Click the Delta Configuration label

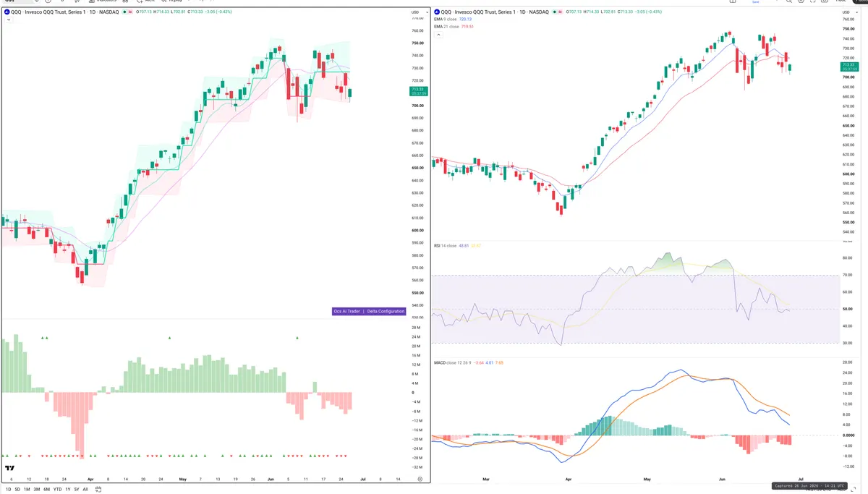tap(386, 311)
